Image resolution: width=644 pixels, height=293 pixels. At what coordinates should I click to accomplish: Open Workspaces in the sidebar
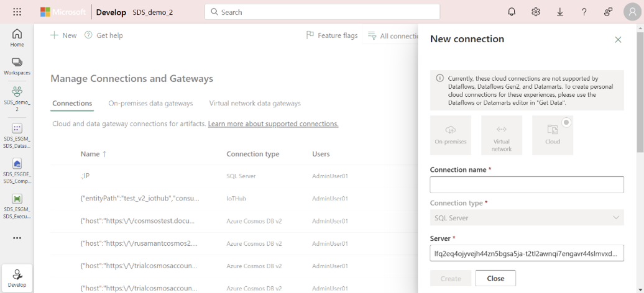click(17, 66)
